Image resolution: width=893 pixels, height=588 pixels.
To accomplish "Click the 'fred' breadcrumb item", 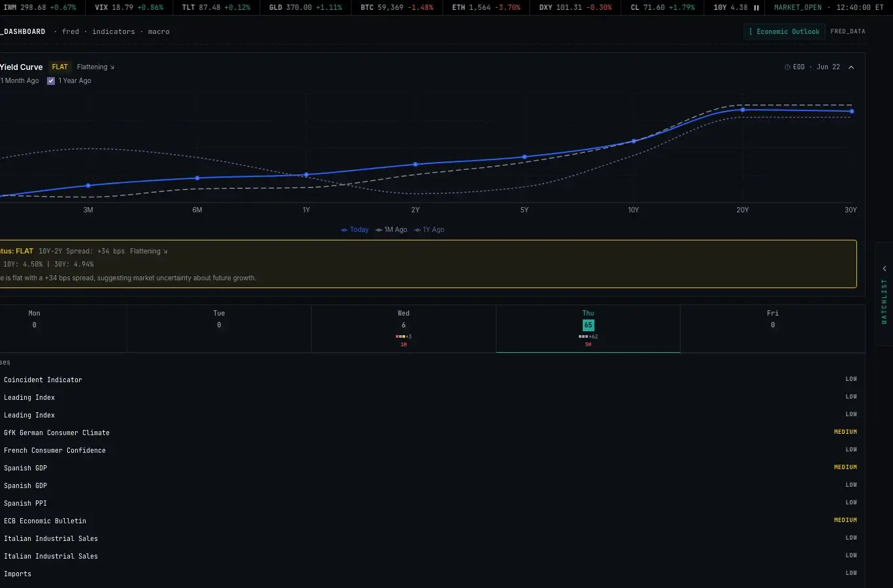I will [71, 31].
